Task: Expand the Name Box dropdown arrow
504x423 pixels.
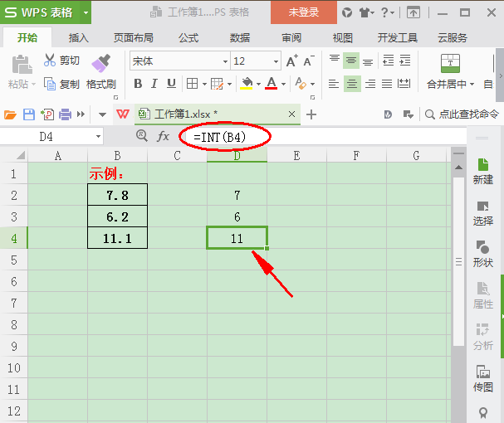Action: coord(99,136)
